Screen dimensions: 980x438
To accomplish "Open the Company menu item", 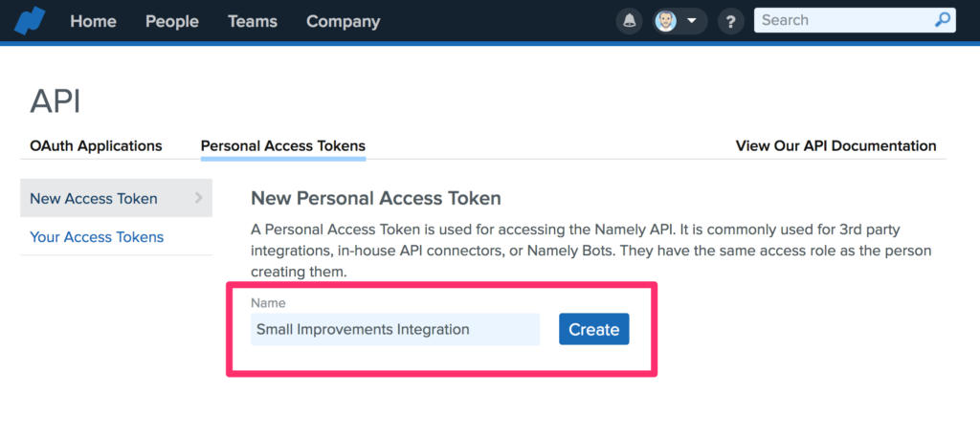I will [343, 21].
